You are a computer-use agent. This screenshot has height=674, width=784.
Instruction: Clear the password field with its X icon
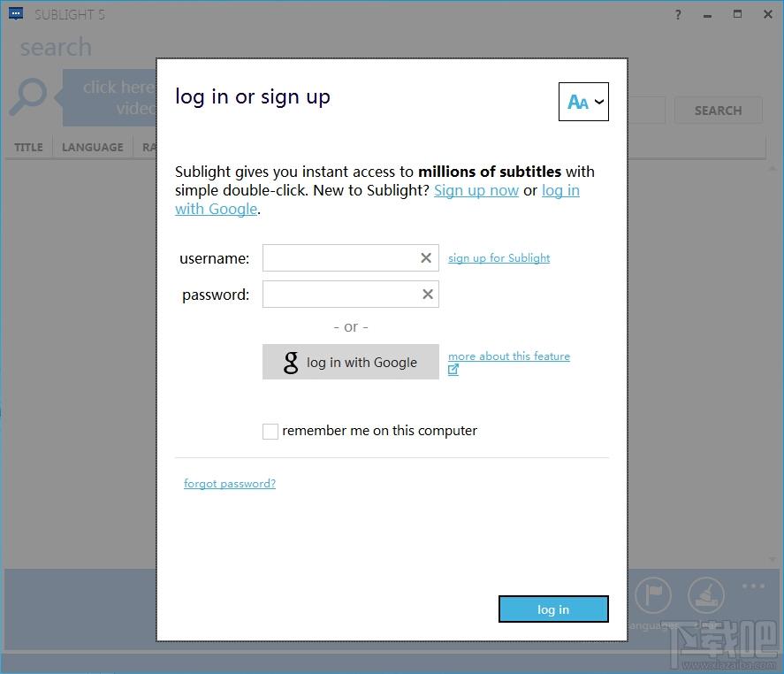click(428, 295)
